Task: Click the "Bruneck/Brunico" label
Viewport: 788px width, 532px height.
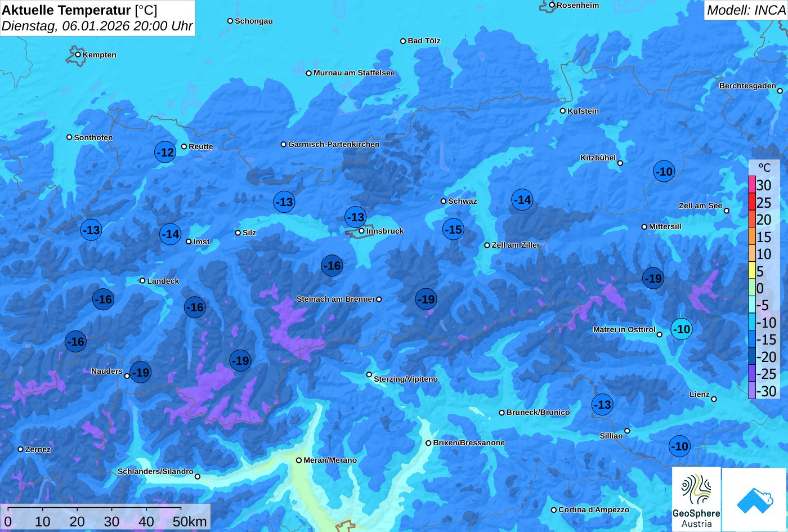Action: click(538, 412)
